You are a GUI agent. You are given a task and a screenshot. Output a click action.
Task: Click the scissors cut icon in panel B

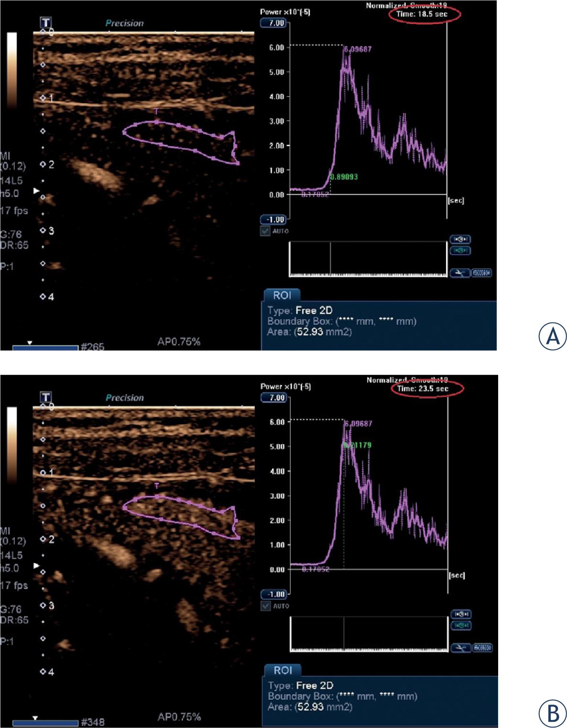461,648
